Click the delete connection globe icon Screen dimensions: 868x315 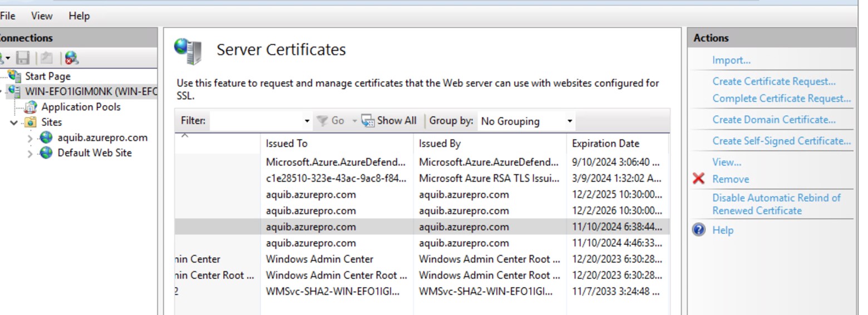click(71, 57)
